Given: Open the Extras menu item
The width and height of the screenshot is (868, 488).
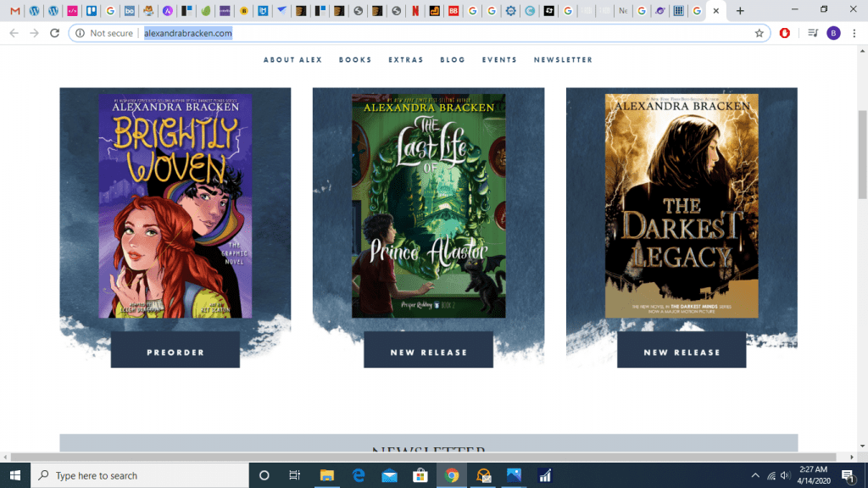Looking at the screenshot, I should [x=406, y=60].
